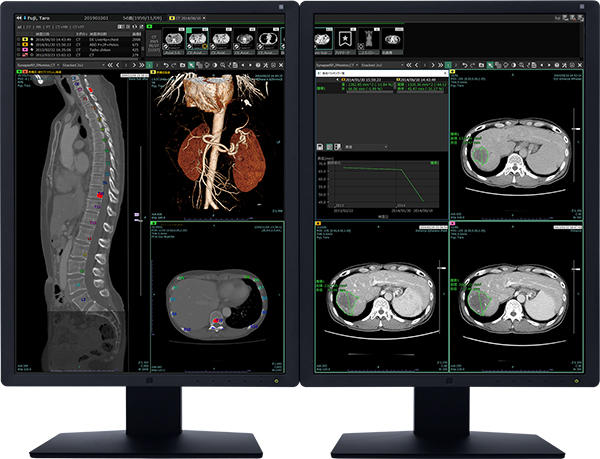
Task: Click red vertebra marker in sagittal spine view
Action: (x=100, y=195)
